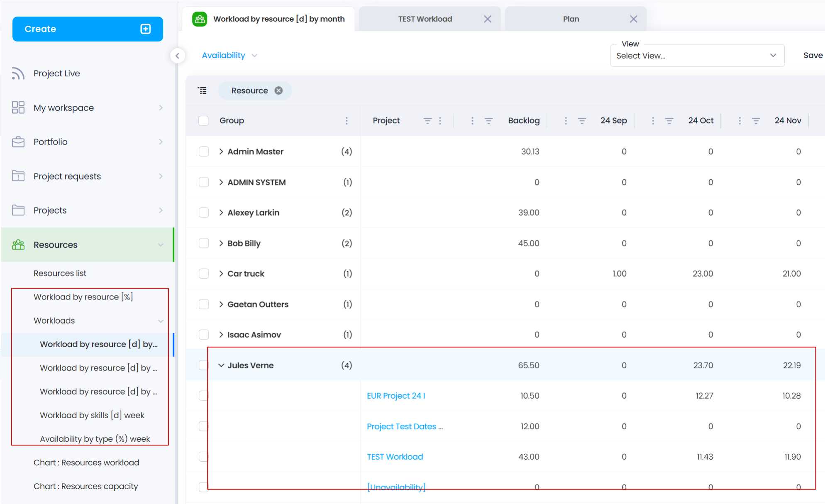Collapse the Workloads submenu chevron
Screen dimensions: 825x504
click(x=161, y=321)
